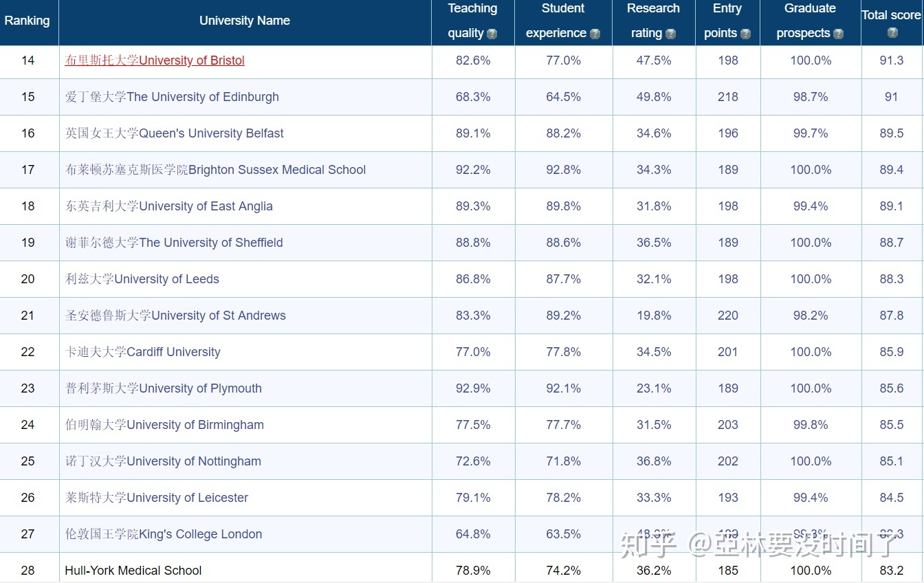Select Bristol total score 91.3
924x583 pixels.
[x=892, y=60]
